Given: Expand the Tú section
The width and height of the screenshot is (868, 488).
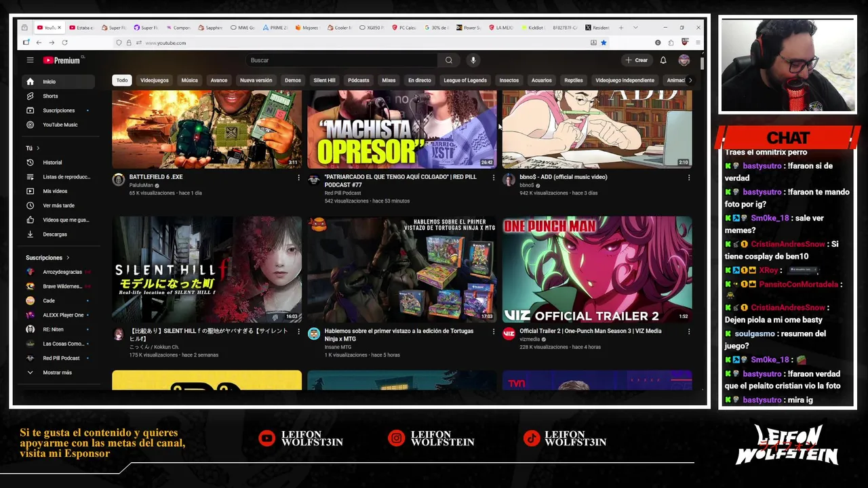Looking at the screenshot, I should click(33, 148).
